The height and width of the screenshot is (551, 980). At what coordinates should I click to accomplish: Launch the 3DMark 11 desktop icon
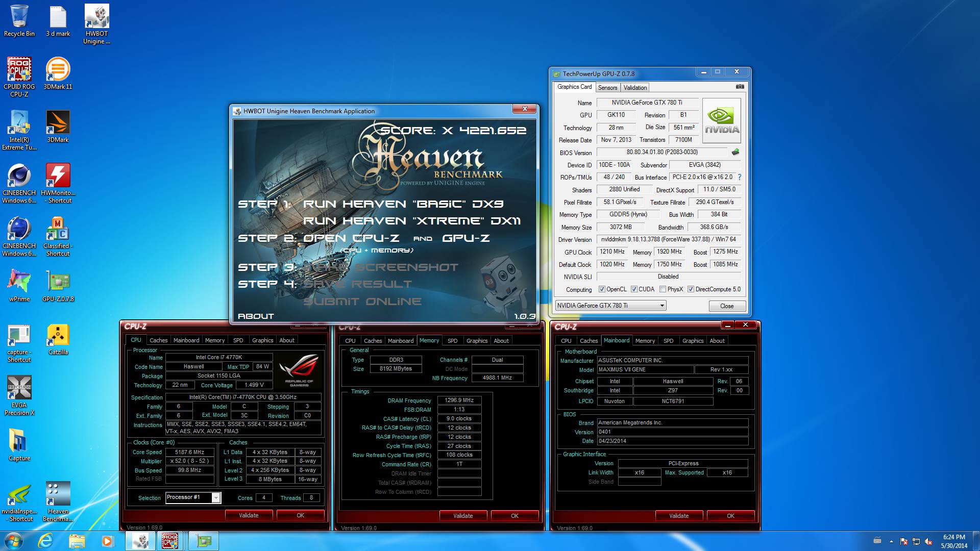point(58,73)
